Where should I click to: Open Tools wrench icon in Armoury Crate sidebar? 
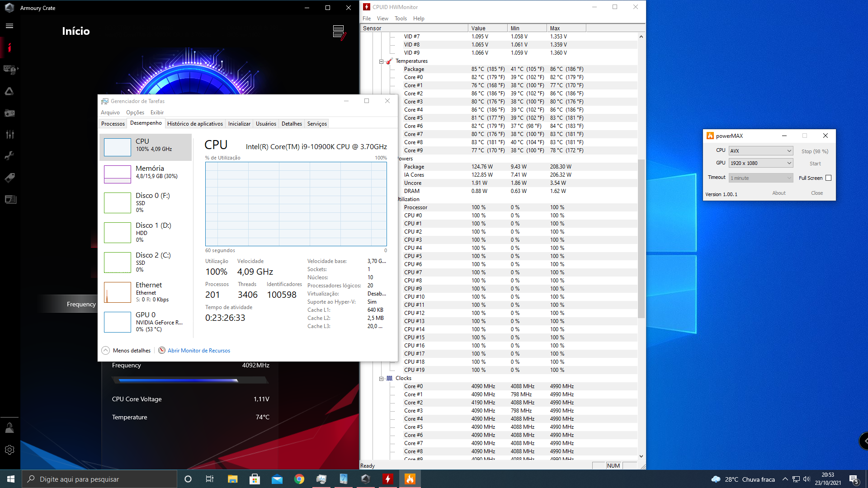click(x=9, y=156)
